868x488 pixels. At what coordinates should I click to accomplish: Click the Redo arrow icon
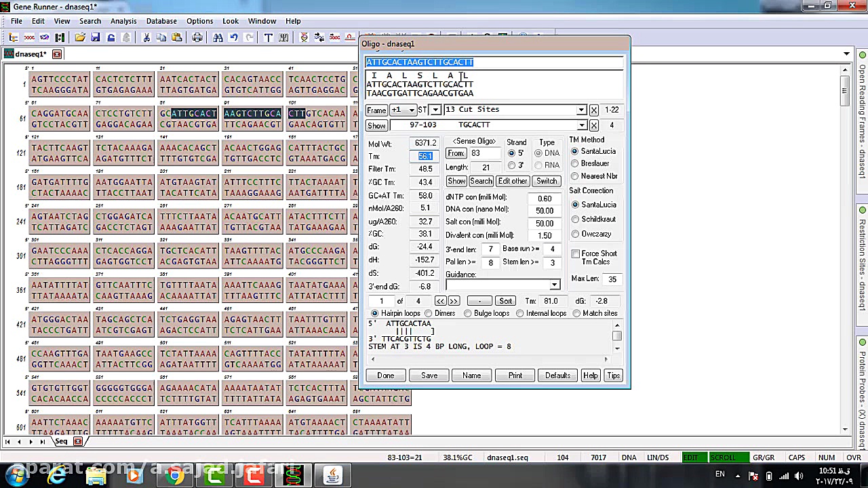(x=249, y=38)
